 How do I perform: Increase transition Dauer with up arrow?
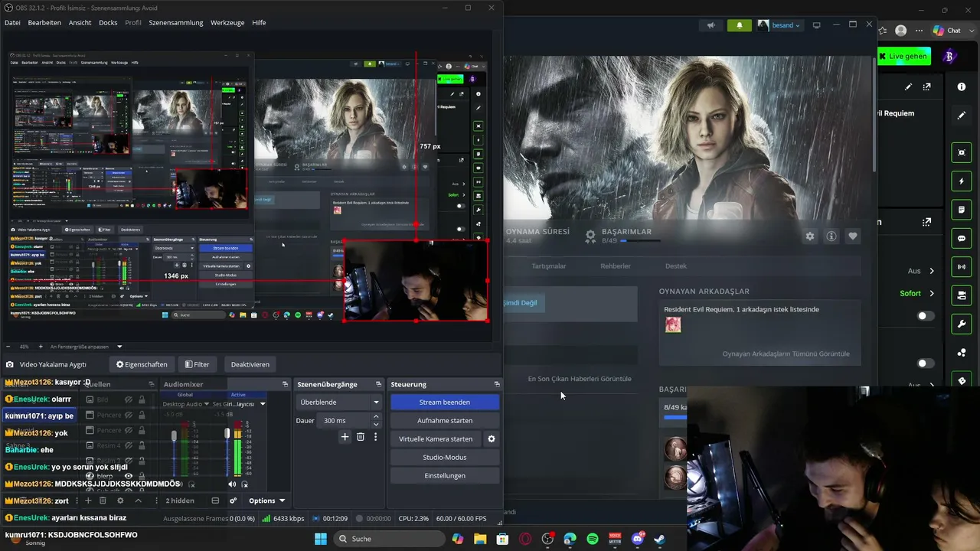click(x=376, y=417)
